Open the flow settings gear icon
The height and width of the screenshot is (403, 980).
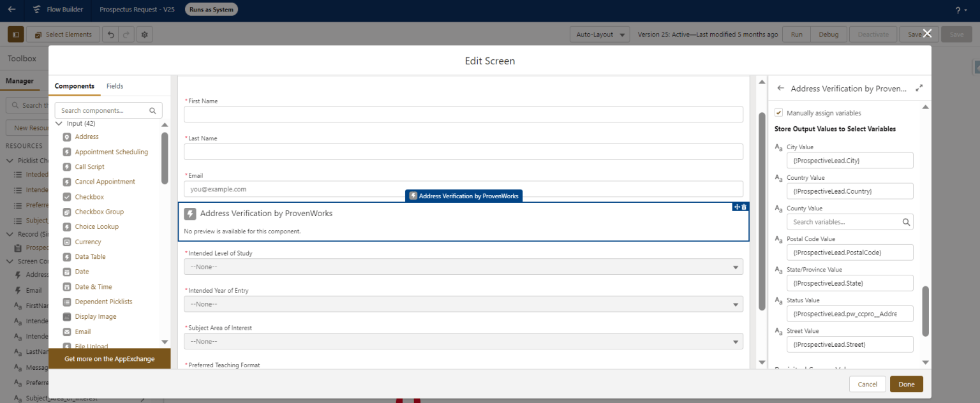pos(144,34)
